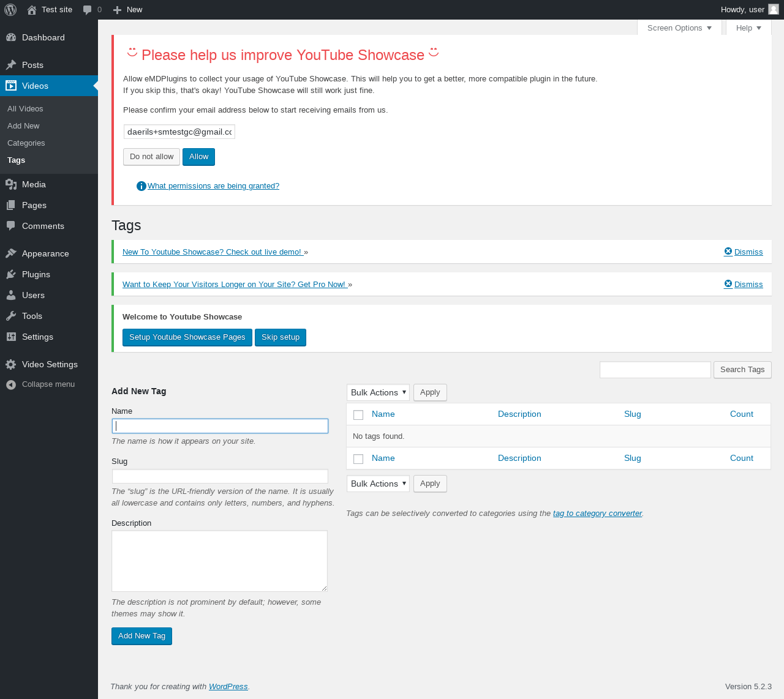This screenshot has width=784, height=699.
Task: Click the Howdy, user account menu
Action: pyautogui.click(x=749, y=10)
